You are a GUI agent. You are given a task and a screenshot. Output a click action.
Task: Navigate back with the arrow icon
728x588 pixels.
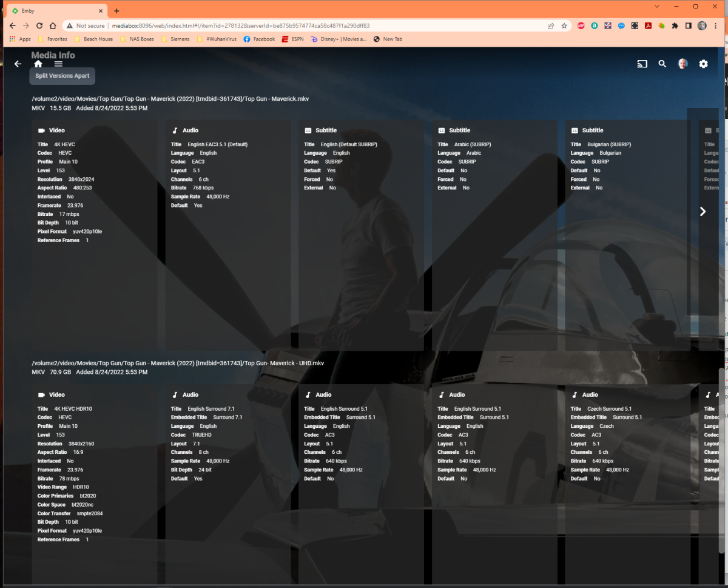point(17,64)
